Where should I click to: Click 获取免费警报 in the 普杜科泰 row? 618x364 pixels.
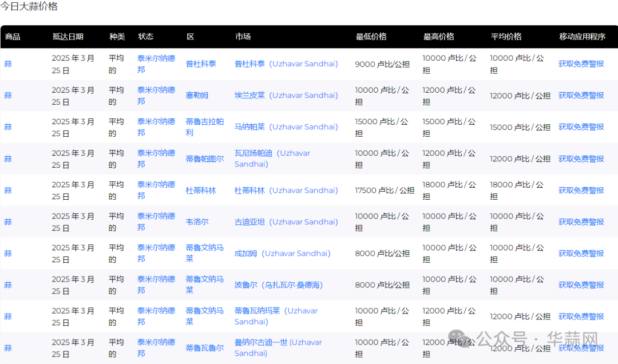click(581, 64)
